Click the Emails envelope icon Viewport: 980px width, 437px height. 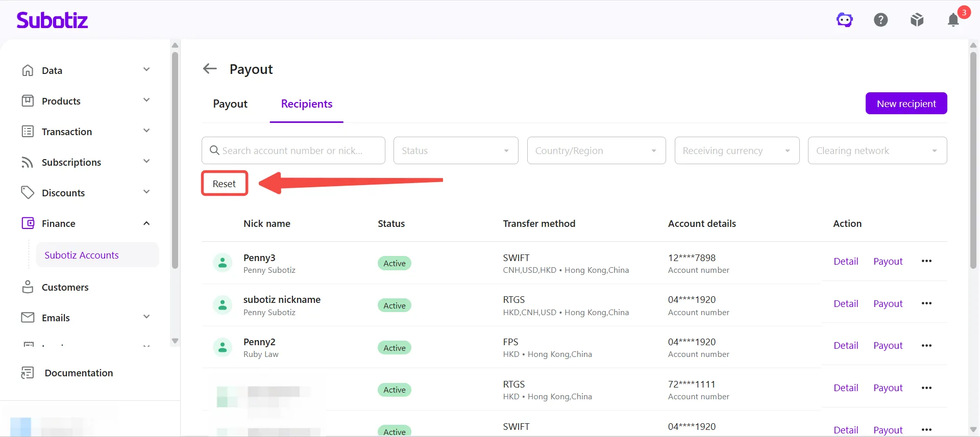pyautogui.click(x=28, y=318)
